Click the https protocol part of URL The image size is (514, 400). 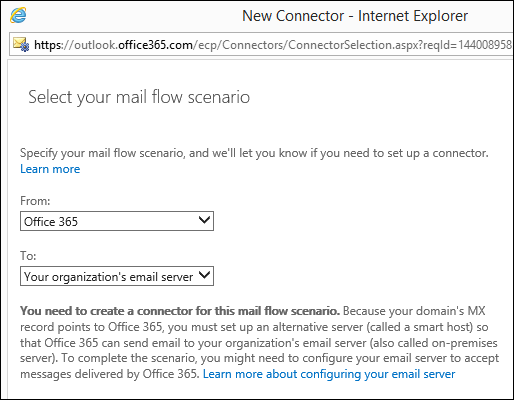[48, 45]
